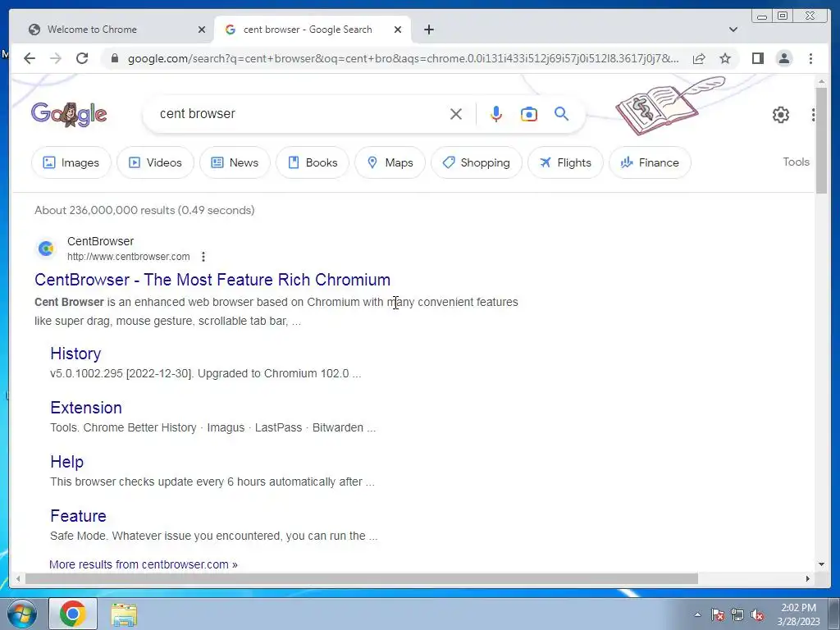840x630 pixels.
Task: Open the Extension sitelink
Action: coord(85,408)
